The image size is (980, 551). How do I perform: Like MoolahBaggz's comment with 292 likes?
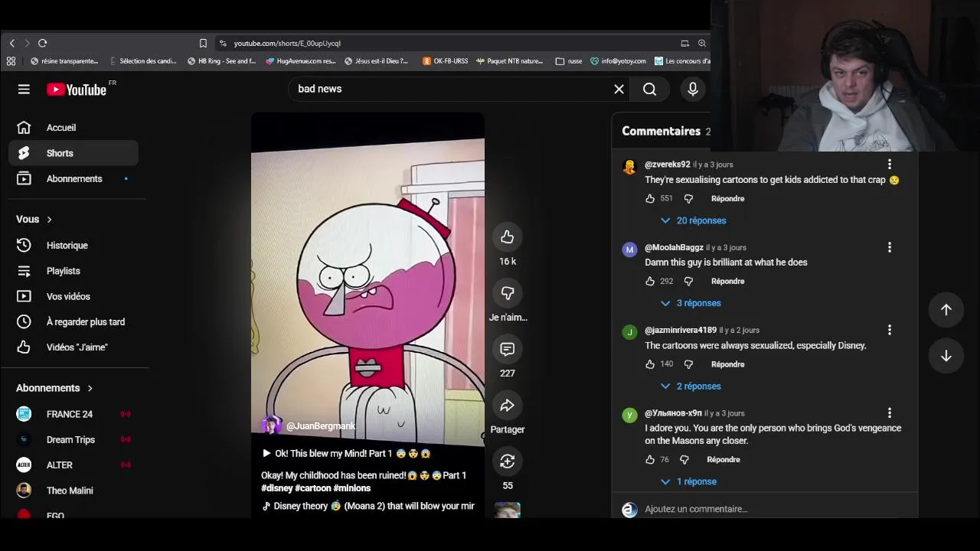(650, 282)
